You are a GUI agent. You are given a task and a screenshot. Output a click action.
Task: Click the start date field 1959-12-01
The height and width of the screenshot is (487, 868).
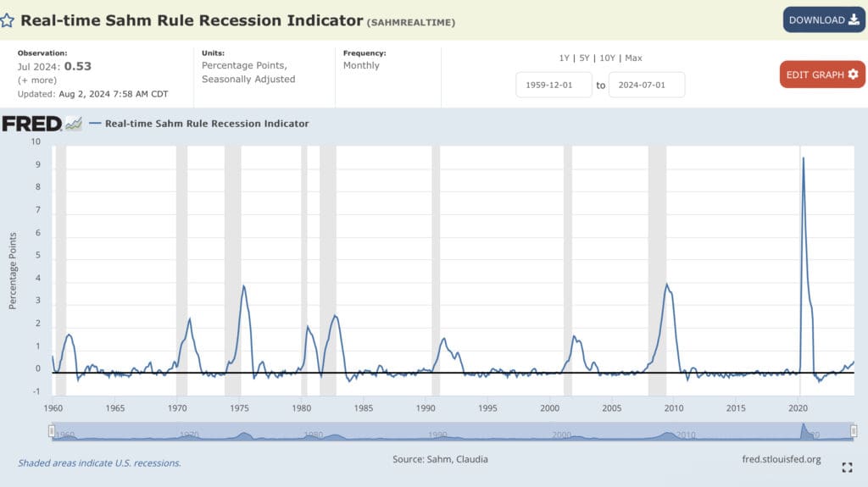(554, 85)
